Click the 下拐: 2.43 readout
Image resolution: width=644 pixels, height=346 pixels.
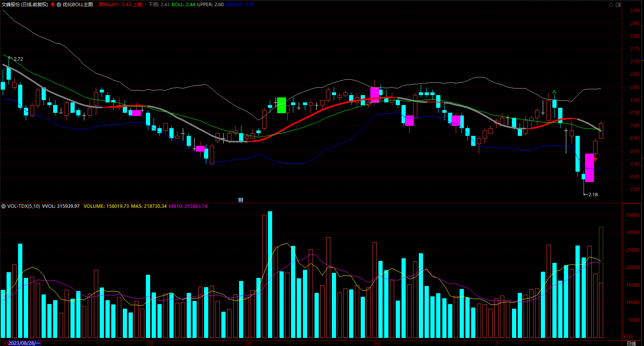coord(159,5)
